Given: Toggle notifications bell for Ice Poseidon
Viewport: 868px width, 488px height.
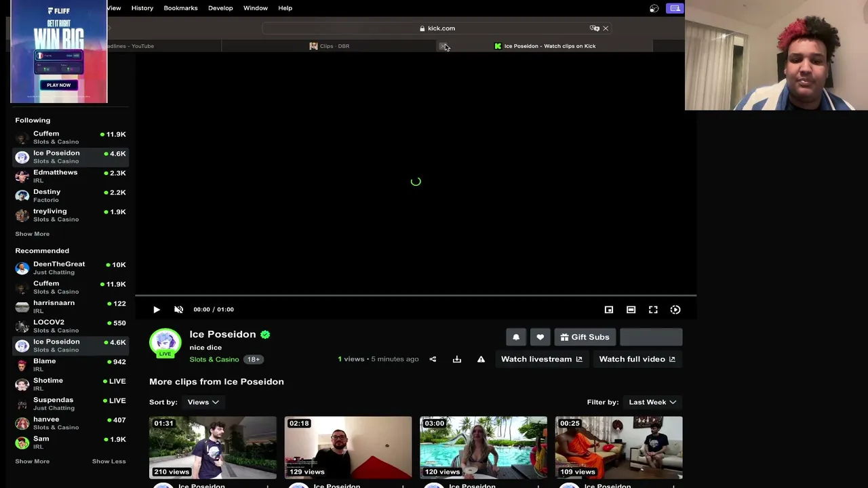Looking at the screenshot, I should tap(516, 337).
